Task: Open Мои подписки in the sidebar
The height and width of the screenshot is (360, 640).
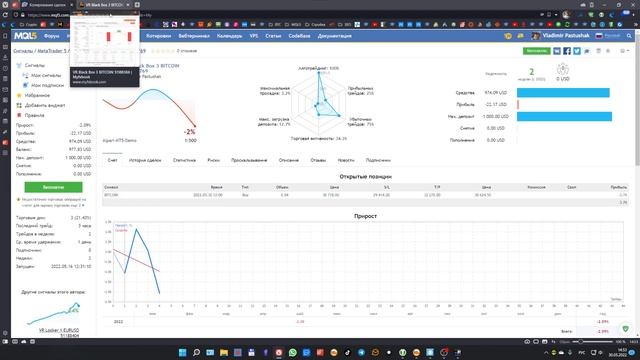Action: pos(47,85)
